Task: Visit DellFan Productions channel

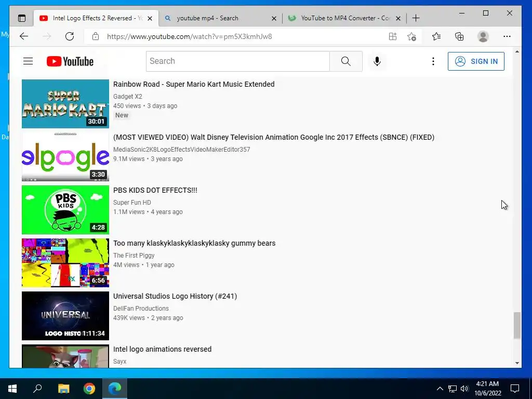Action: coord(141,308)
